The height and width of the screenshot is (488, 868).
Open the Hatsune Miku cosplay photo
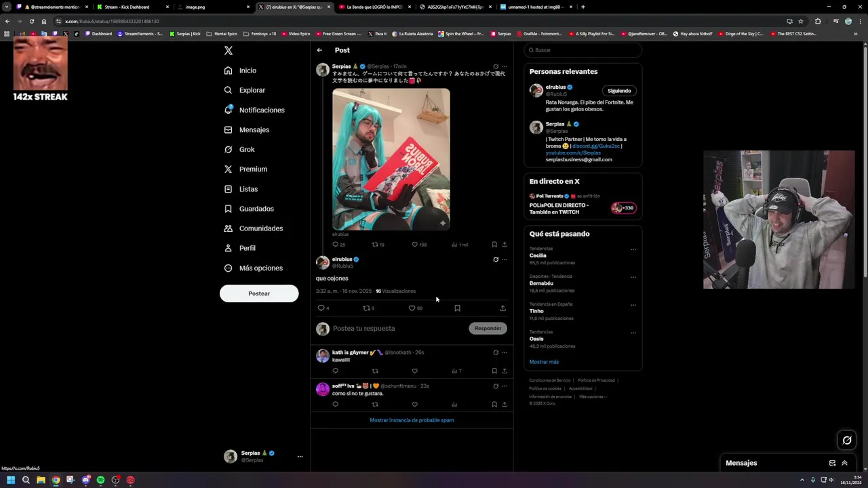[391, 159]
